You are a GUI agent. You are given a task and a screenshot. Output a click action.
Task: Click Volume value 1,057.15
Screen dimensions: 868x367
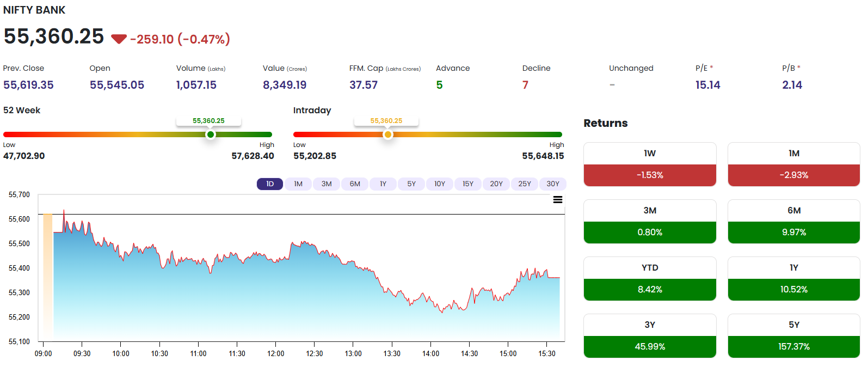tap(196, 85)
